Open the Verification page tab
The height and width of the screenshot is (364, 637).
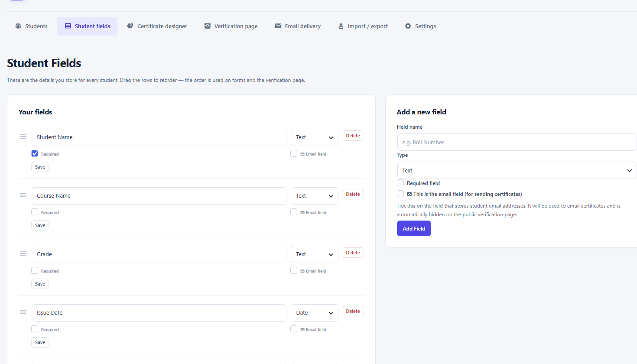(231, 26)
